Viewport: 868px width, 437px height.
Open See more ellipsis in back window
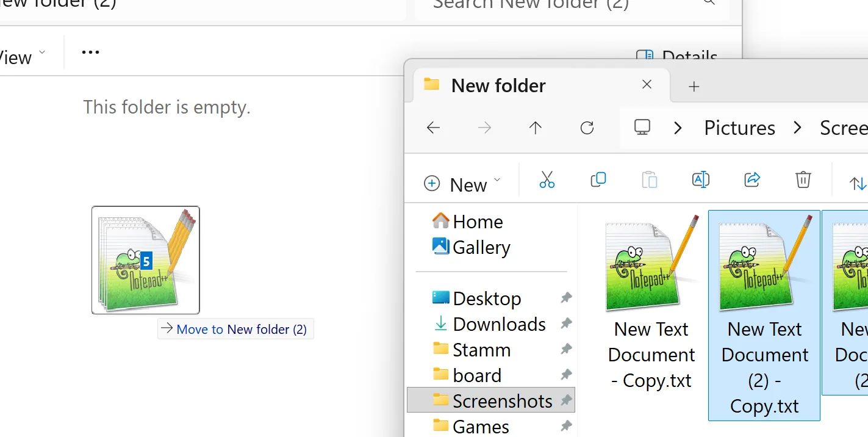click(x=90, y=52)
